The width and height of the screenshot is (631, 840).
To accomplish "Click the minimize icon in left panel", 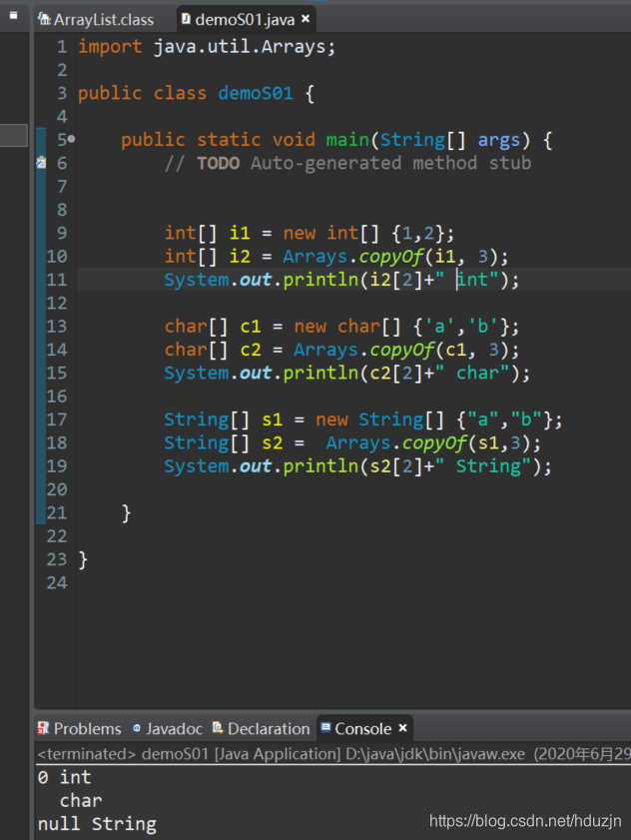I will (x=13, y=15).
